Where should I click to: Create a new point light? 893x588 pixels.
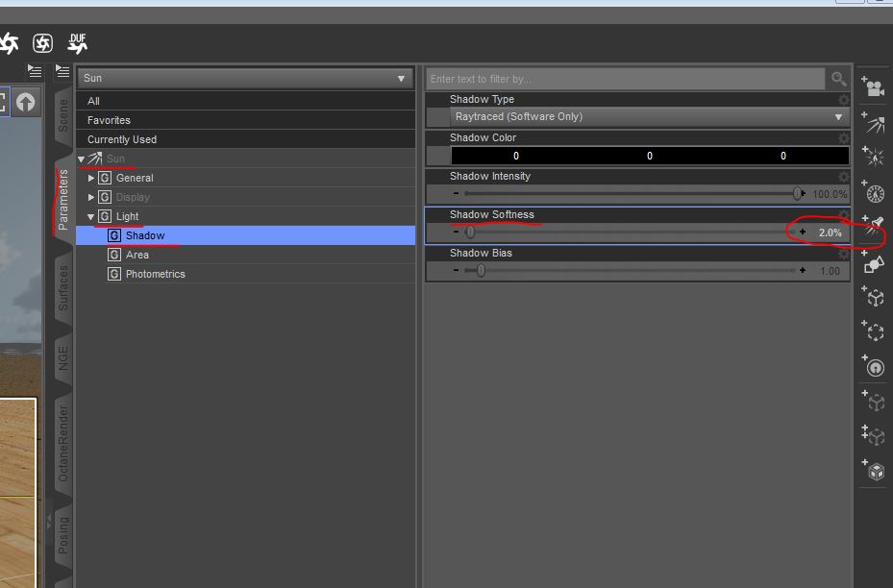(873, 156)
